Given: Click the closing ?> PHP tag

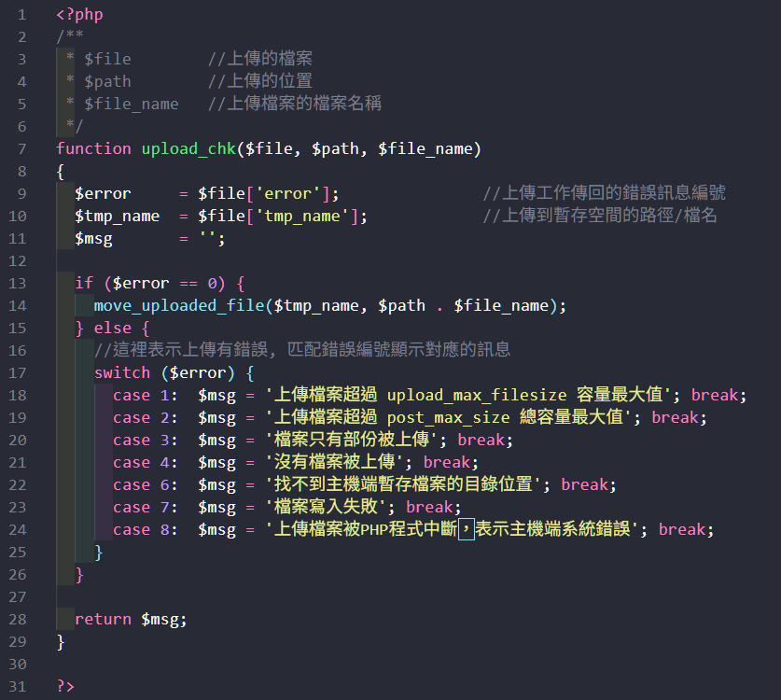Looking at the screenshot, I should (65, 686).
